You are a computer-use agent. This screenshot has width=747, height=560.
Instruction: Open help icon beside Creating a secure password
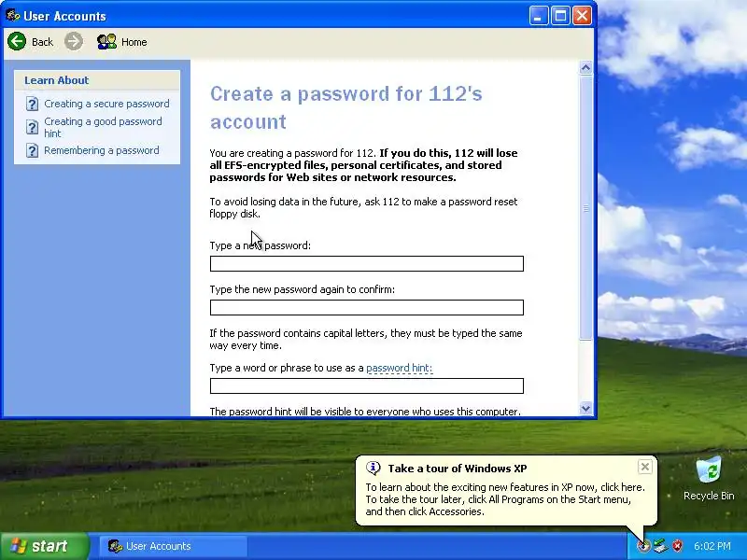pyautogui.click(x=32, y=104)
